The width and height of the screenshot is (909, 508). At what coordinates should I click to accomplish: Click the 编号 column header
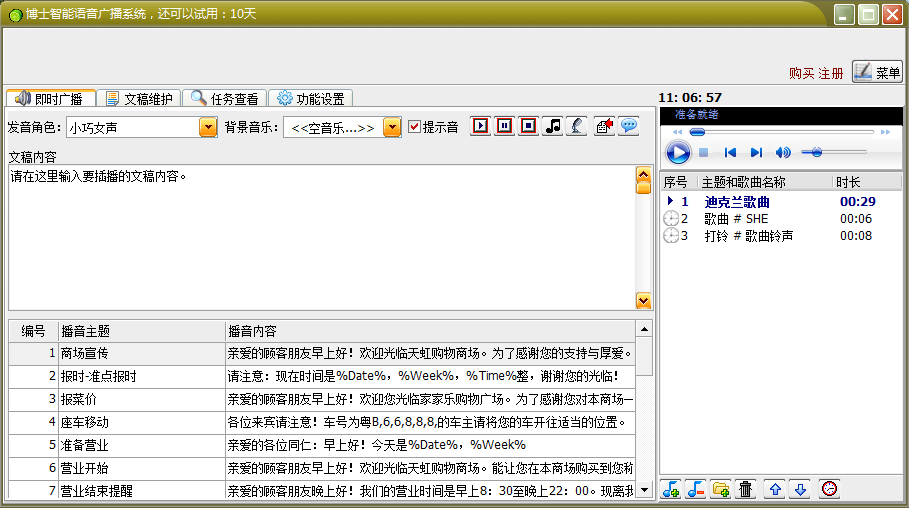pyautogui.click(x=34, y=331)
